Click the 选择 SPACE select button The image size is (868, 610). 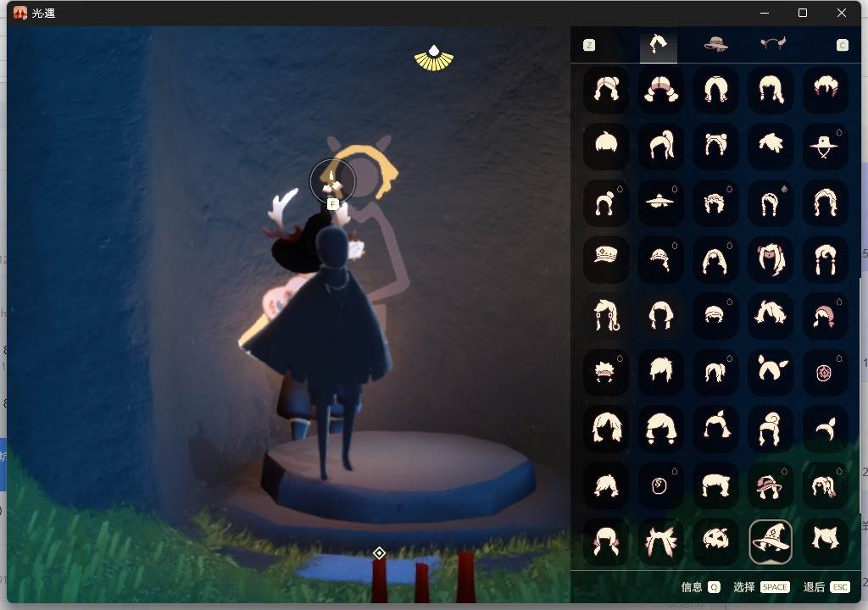pyautogui.click(x=761, y=587)
